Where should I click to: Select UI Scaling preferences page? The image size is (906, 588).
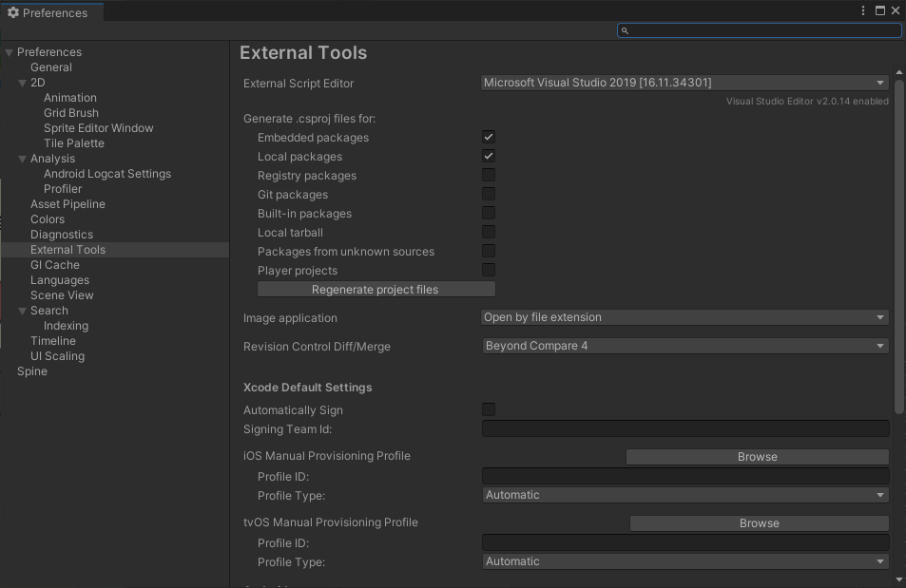click(57, 356)
